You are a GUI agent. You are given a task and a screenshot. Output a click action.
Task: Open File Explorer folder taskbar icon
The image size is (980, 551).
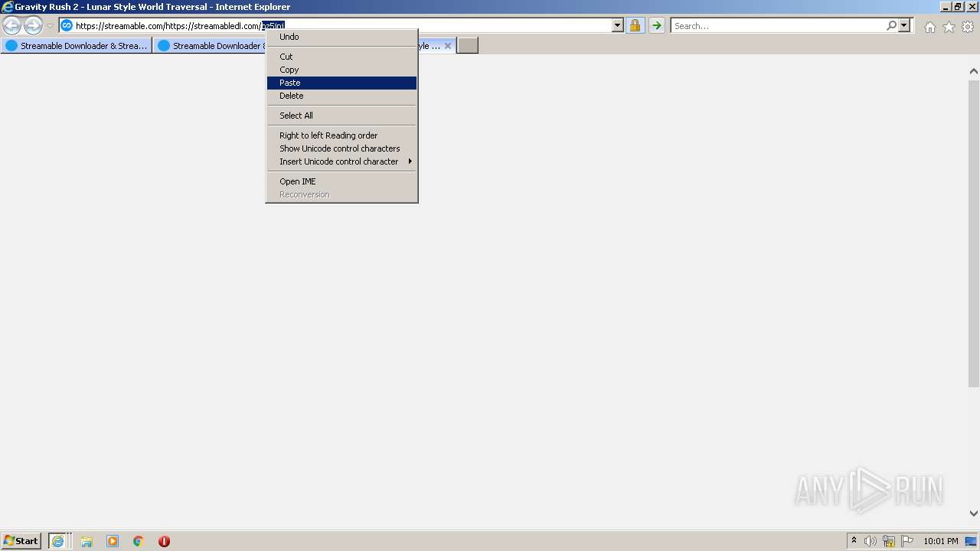pos(87,541)
